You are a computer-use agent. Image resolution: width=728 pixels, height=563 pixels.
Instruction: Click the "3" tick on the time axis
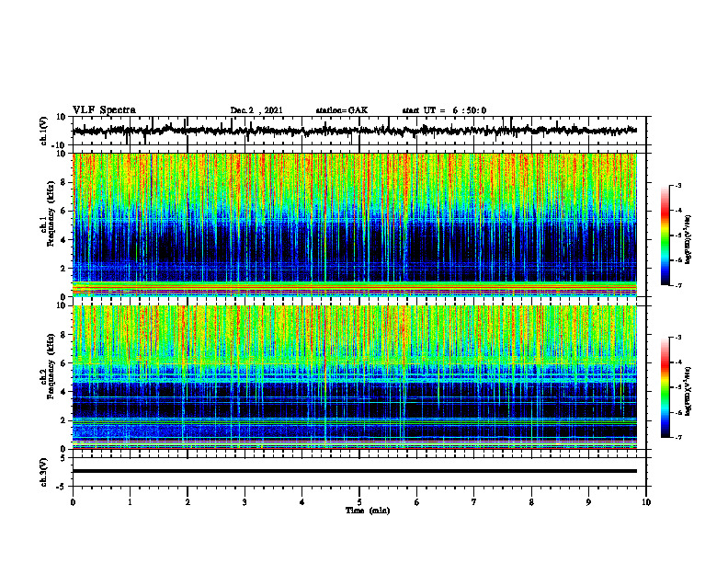pos(245,502)
